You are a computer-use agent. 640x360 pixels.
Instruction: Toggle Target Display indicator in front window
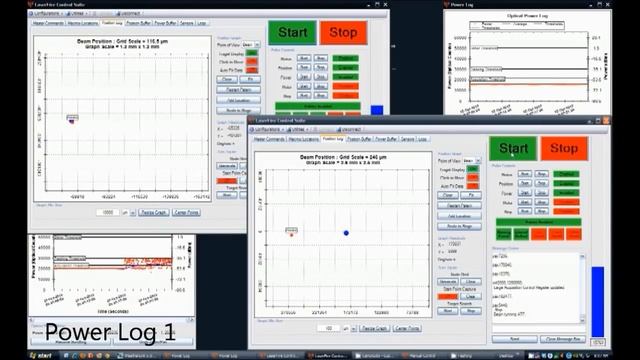click(x=473, y=169)
